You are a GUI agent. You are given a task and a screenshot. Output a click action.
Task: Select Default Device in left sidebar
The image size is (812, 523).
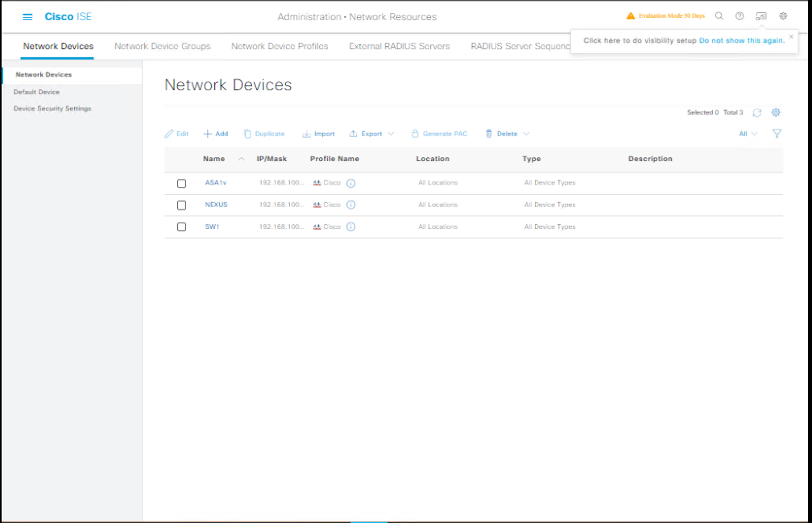[x=37, y=92]
